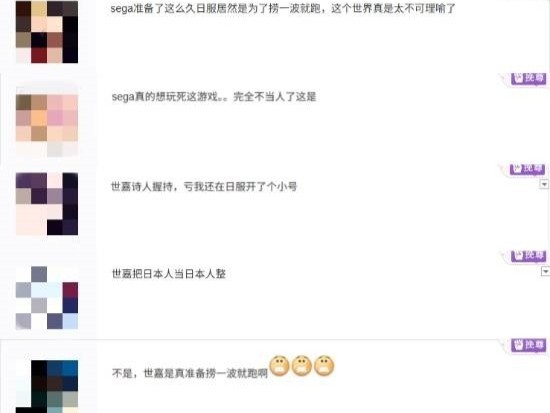Viewport: 550px width, 413px height.
Task: Click the crown symbol on the 挽尊 badge above the last comment
Action: 519,345
